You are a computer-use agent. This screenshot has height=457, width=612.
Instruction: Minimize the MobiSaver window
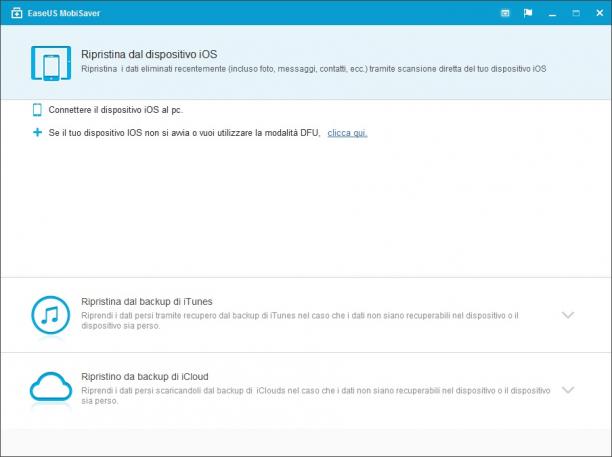(552, 13)
